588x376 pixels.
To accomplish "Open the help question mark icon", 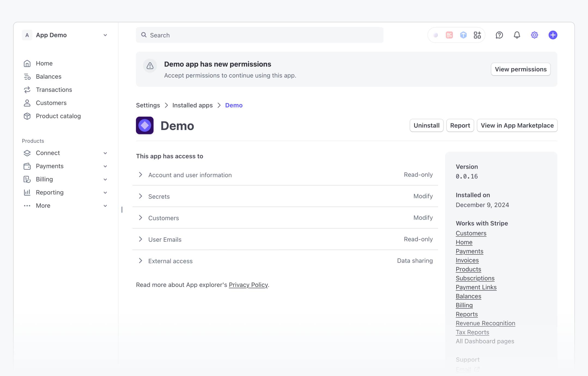I will [499, 35].
